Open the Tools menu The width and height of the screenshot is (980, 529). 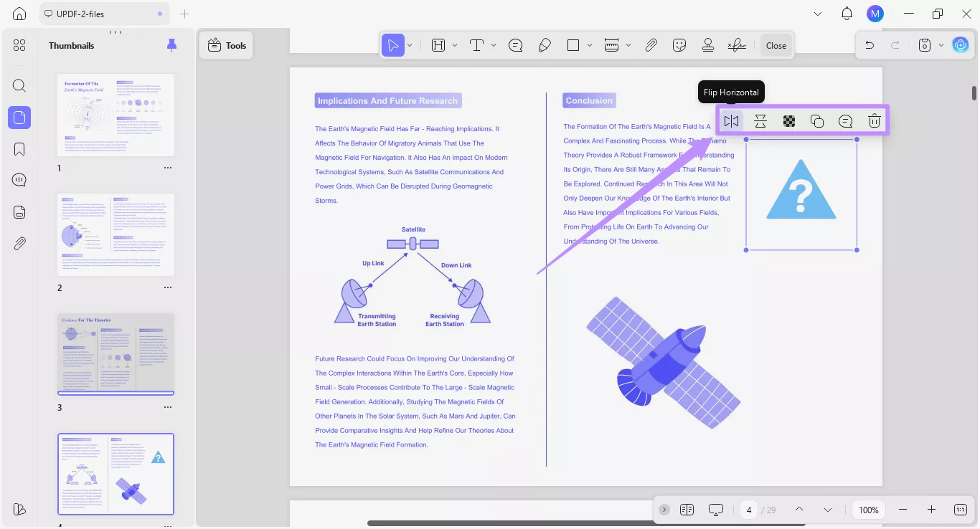226,44
